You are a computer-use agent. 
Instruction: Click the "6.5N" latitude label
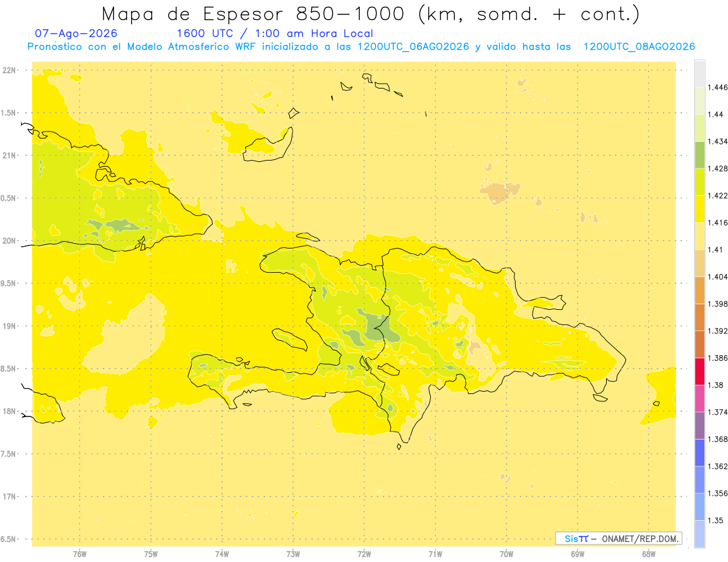coord(8,539)
